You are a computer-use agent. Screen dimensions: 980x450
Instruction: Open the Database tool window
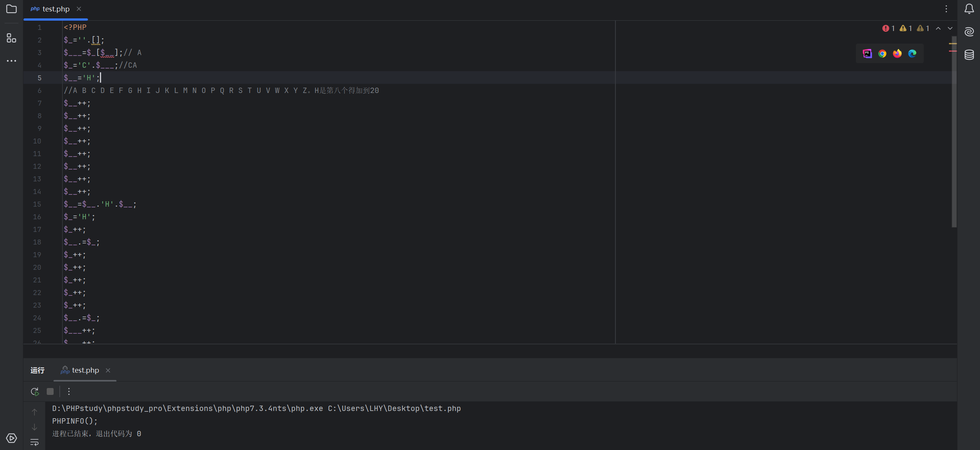[x=969, y=55]
